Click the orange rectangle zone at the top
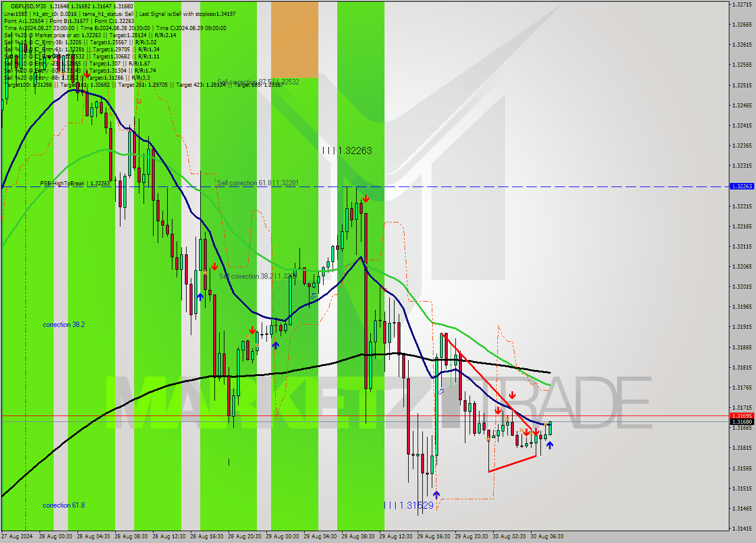 coord(295,39)
